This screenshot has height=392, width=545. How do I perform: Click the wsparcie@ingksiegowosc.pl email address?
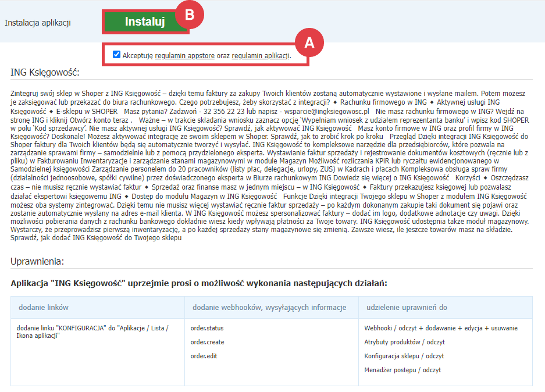point(325,111)
